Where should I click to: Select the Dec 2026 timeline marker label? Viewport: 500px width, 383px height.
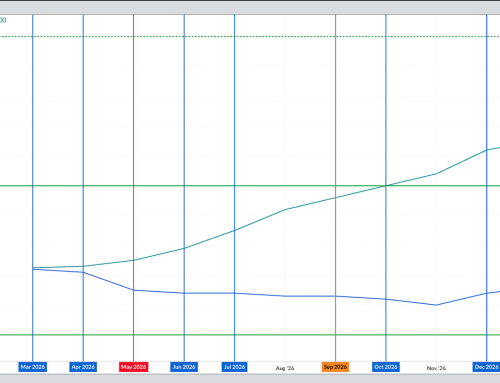(x=486, y=367)
